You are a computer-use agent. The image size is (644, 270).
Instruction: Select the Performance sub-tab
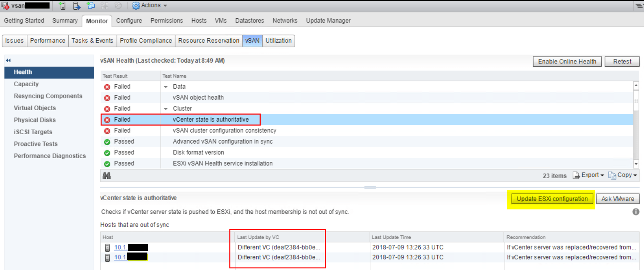click(48, 41)
